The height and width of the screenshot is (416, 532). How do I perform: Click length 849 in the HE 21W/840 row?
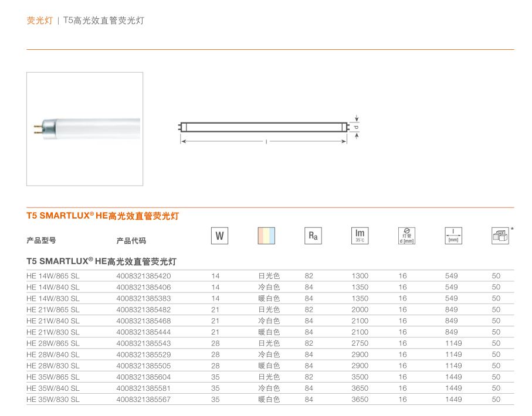tap(452, 320)
